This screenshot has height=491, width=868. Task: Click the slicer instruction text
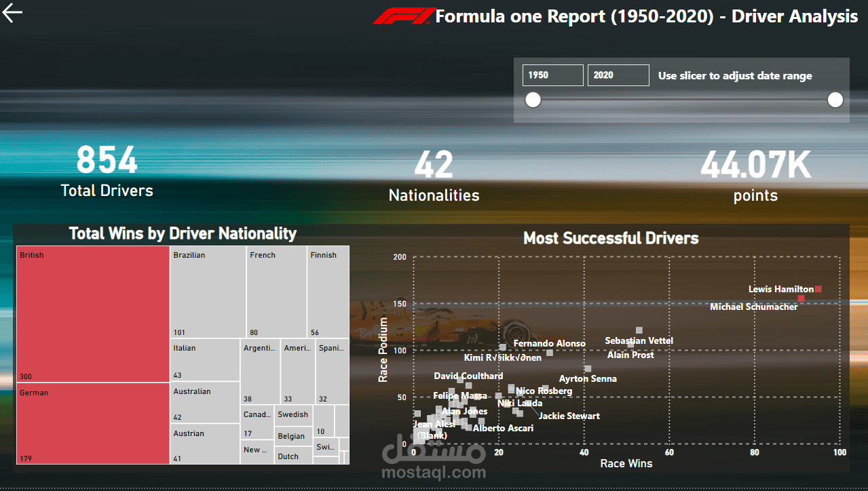[735, 75]
